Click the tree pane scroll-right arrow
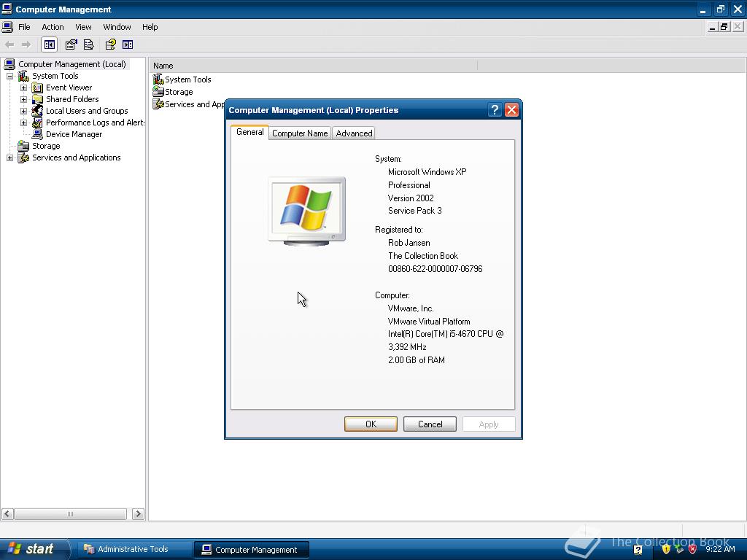747x560 pixels. point(138,514)
